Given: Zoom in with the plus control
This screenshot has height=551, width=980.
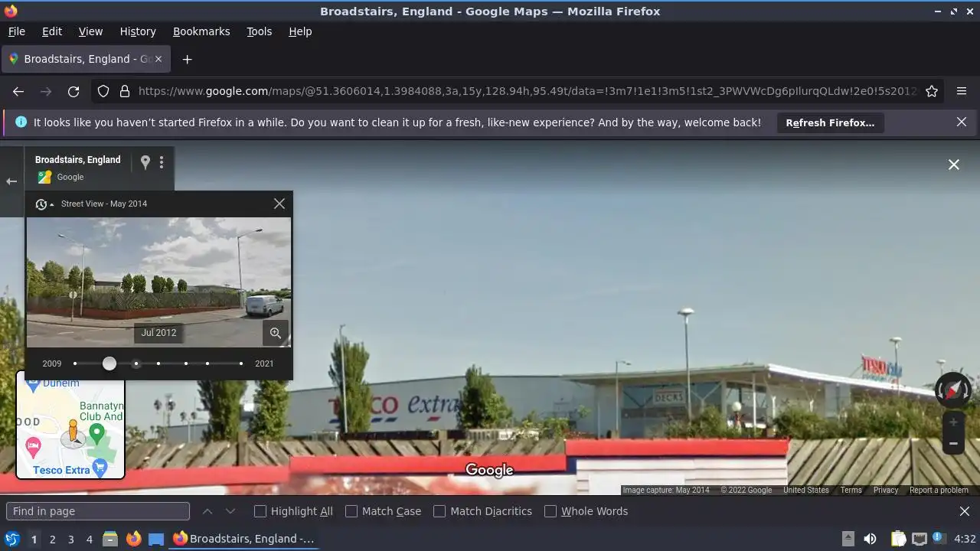Looking at the screenshot, I should click(x=953, y=422).
